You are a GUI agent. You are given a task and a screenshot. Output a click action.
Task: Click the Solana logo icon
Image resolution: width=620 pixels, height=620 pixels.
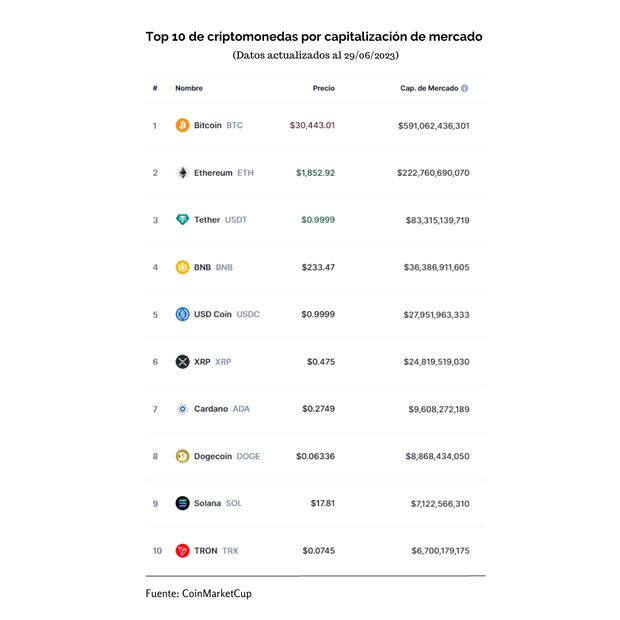182,503
